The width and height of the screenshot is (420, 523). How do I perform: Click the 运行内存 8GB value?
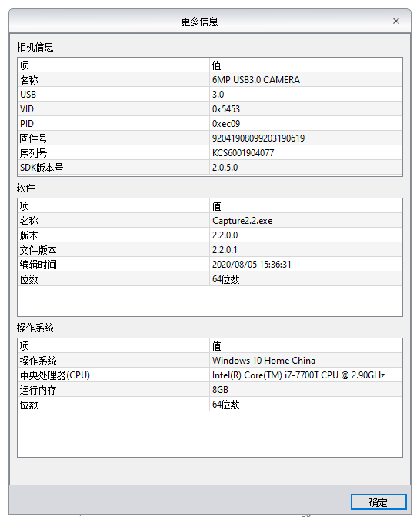tap(220, 390)
